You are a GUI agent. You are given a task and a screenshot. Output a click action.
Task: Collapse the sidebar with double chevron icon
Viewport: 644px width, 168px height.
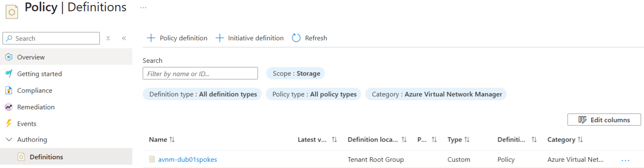(124, 38)
